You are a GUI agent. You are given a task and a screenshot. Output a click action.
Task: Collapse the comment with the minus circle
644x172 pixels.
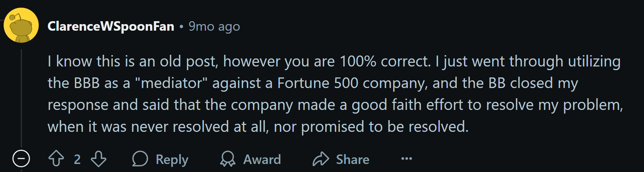coord(21,159)
